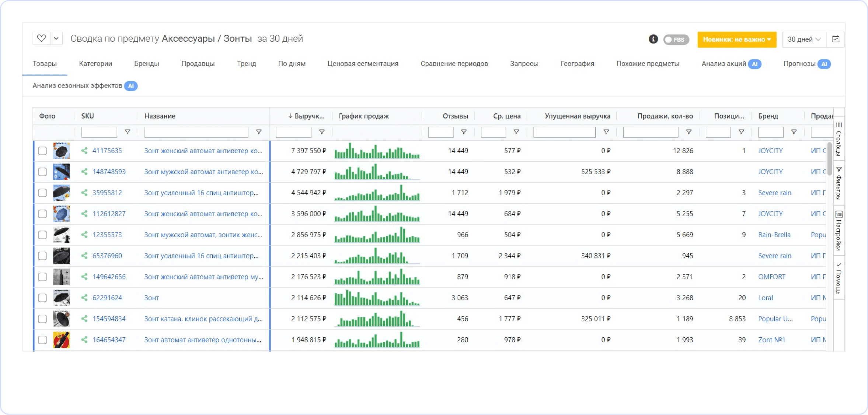
Task: Open the Фильтры side panel
Action: coord(839,183)
